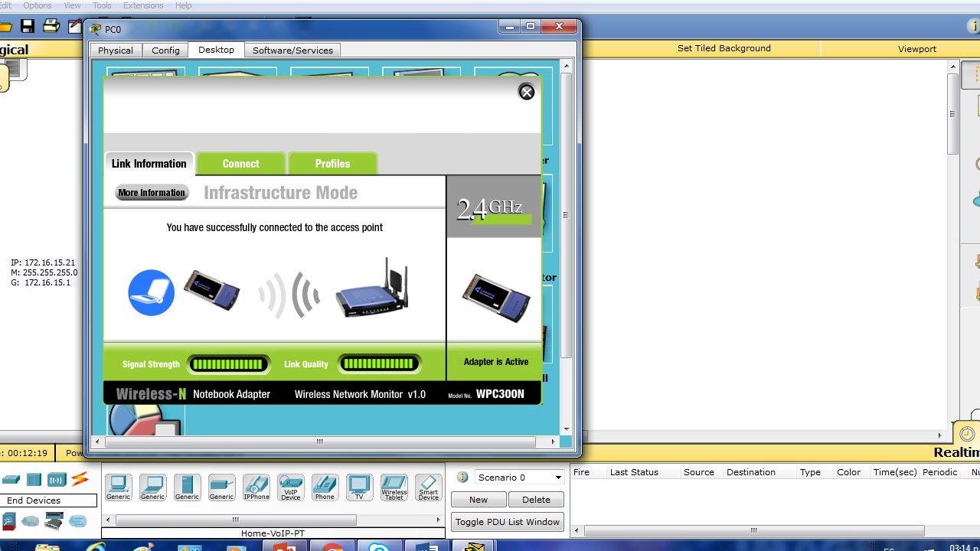
Task: Click the 2.4 GHz logo
Action: tap(493, 208)
